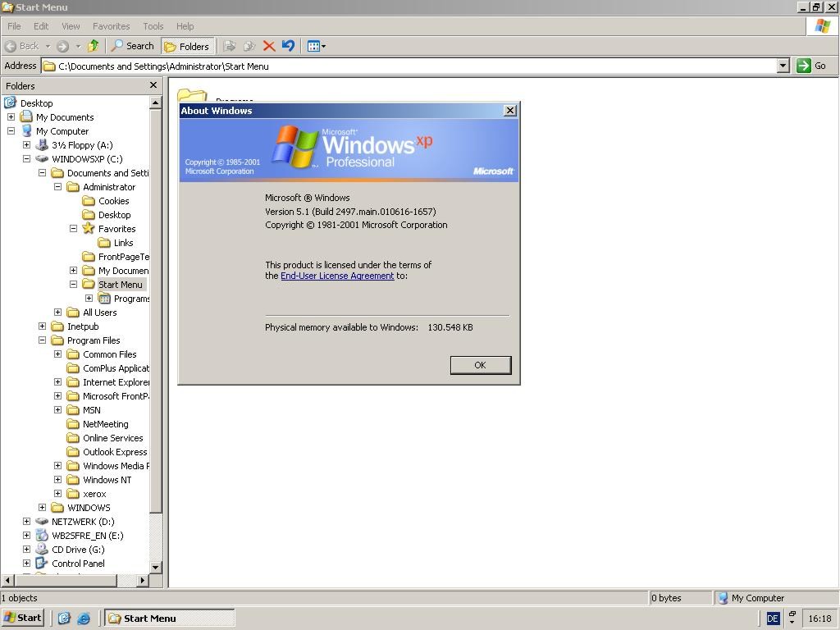The image size is (840, 630).
Task: Open the End-User License Agreement link
Action: pos(337,276)
